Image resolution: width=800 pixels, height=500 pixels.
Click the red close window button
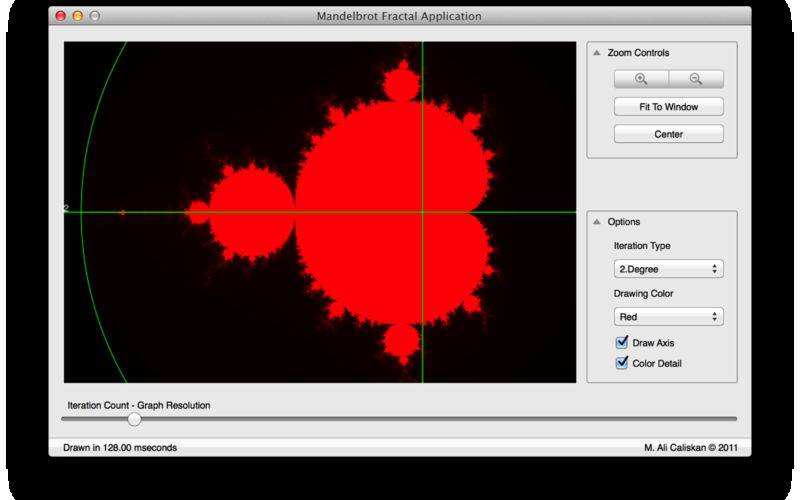tap(60, 16)
